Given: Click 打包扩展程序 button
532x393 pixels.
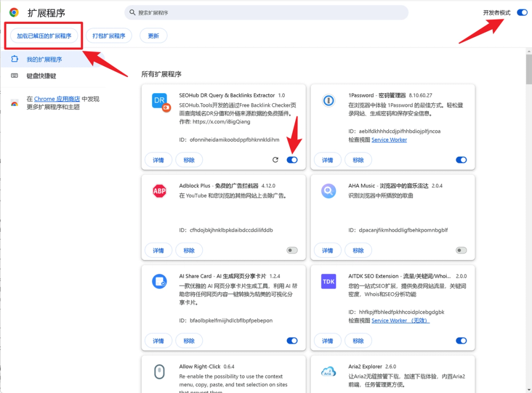Looking at the screenshot, I should pyautogui.click(x=109, y=36).
